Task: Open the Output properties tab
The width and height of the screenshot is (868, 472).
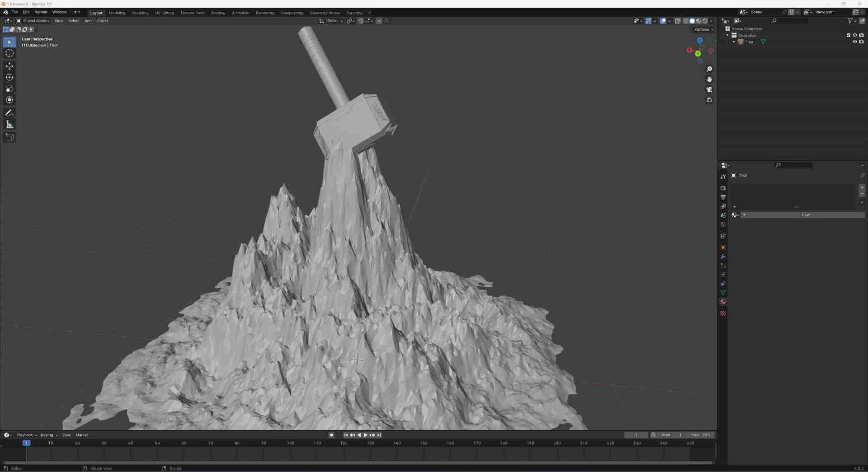Action: point(723,197)
